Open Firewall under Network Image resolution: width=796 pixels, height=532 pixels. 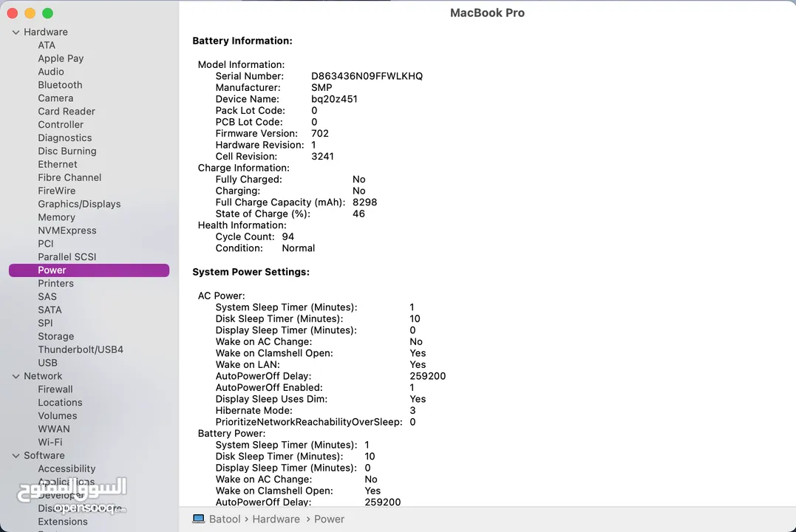click(x=55, y=389)
